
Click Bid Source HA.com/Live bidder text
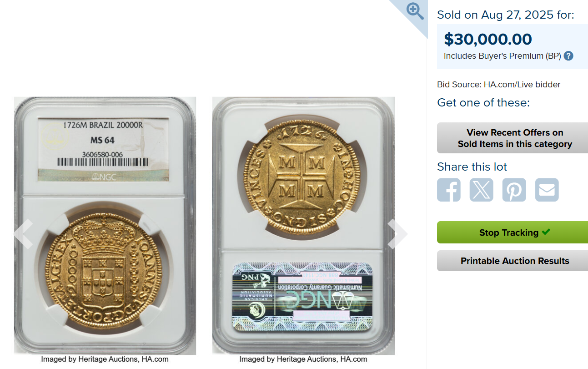click(499, 85)
